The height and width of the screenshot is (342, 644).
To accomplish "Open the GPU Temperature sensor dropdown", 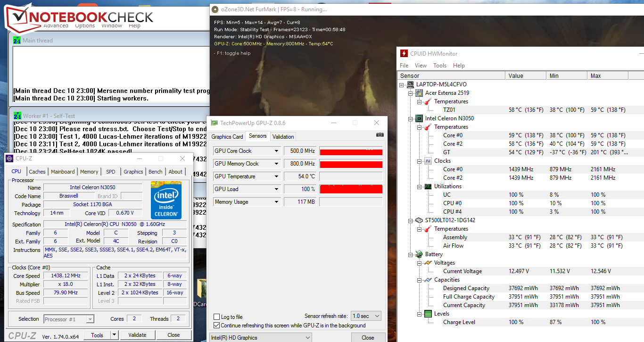I will (x=277, y=176).
